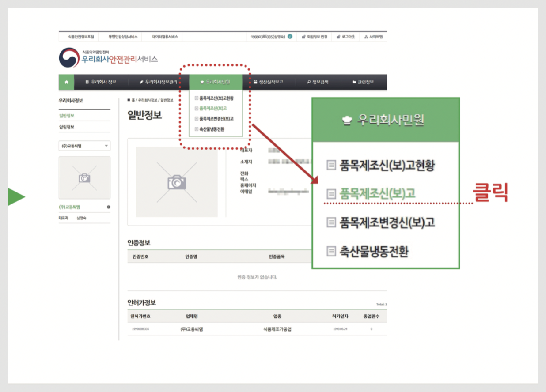Screen dimensions: 546x392
Task: Click the 1999.06.24 permit date cell
Action: (340, 329)
